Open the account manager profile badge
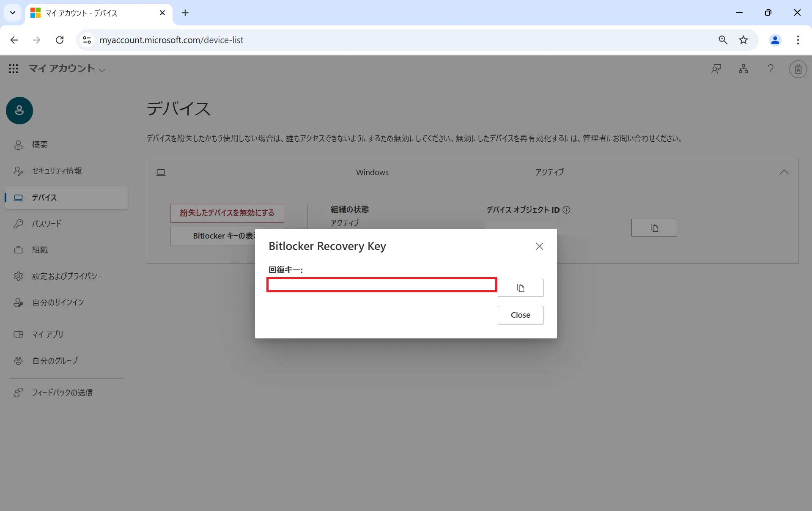Image resolution: width=812 pixels, height=511 pixels. [798, 69]
